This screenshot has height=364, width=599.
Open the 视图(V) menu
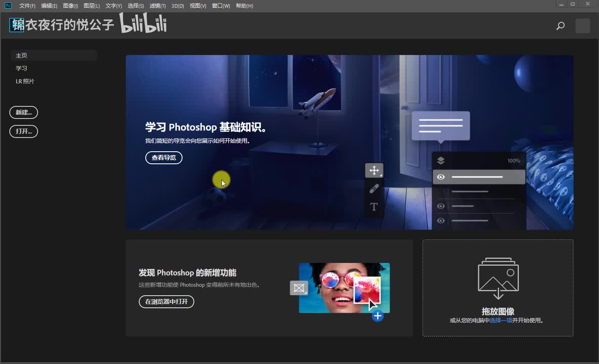coord(198,6)
